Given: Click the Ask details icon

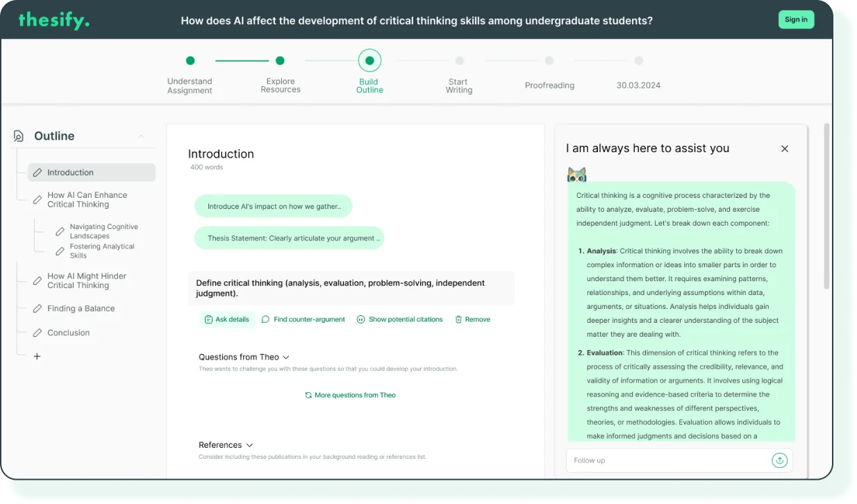Looking at the screenshot, I should point(208,319).
